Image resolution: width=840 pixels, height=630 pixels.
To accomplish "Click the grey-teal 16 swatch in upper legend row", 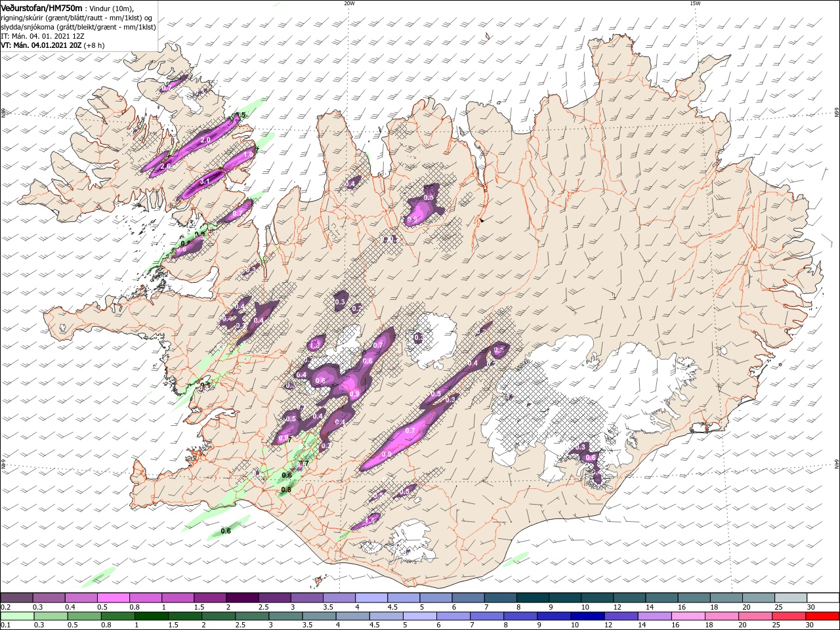I will (694, 598).
